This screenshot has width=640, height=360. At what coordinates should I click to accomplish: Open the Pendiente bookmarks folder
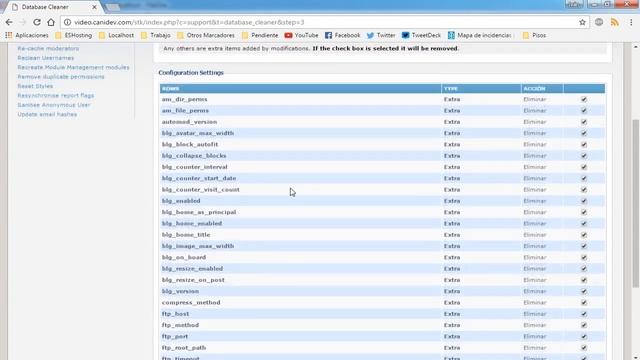260,36
